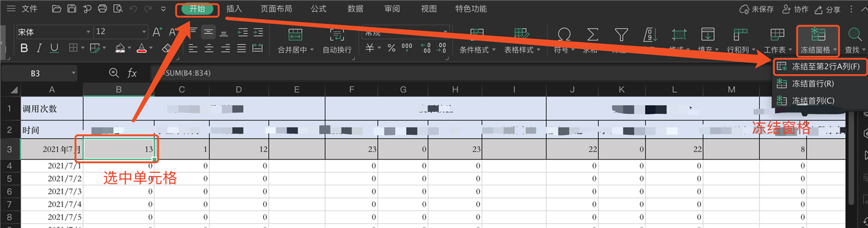Switch to the 页面布局 tab

276,9
